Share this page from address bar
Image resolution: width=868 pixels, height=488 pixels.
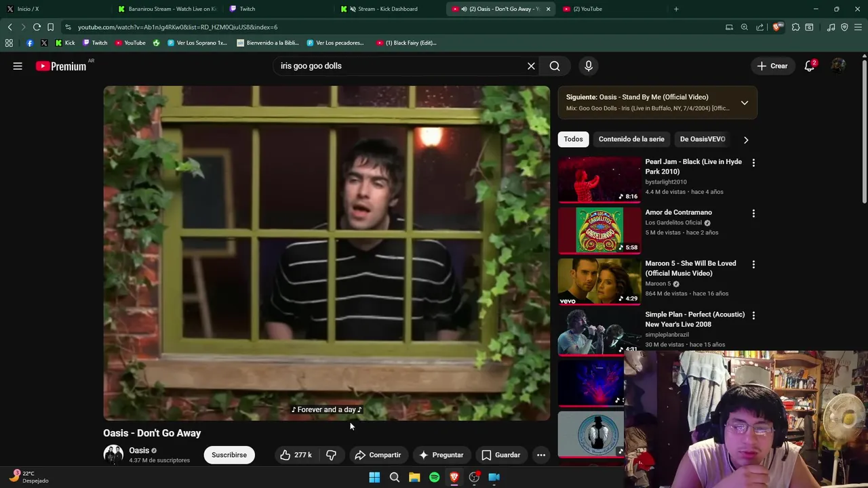(759, 27)
